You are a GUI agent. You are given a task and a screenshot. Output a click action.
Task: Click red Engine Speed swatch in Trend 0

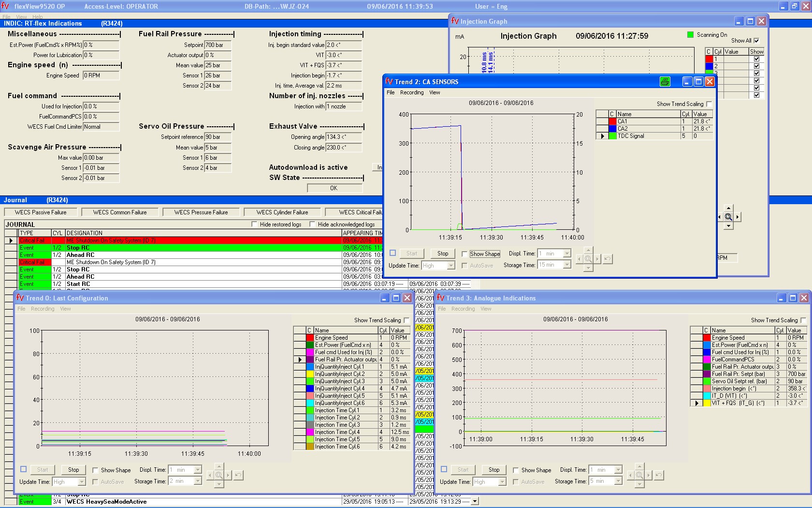click(310, 338)
